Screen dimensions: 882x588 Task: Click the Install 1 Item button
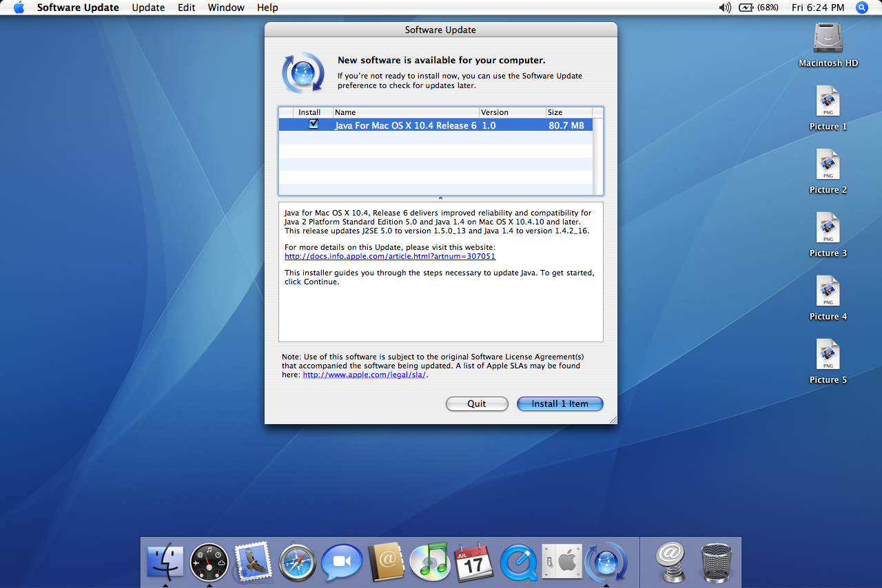click(560, 404)
